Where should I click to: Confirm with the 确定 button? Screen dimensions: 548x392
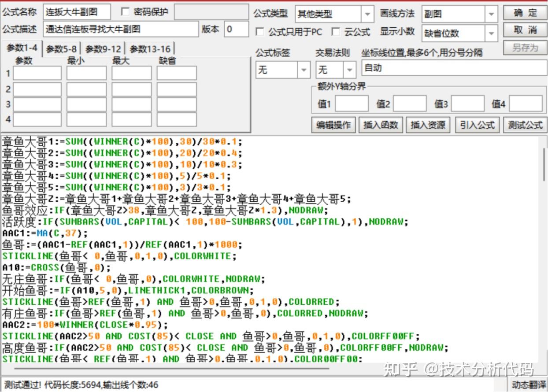pyautogui.click(x=525, y=13)
